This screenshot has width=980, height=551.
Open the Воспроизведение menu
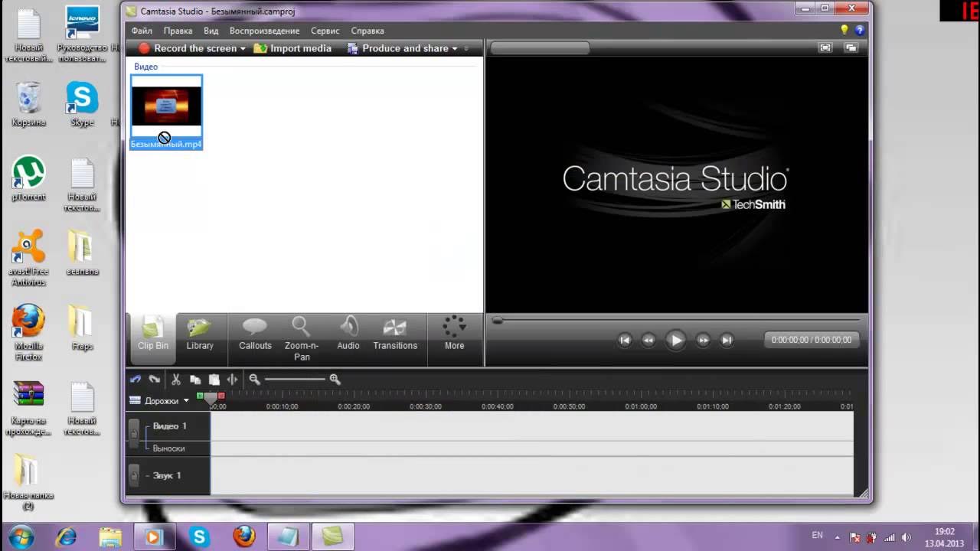point(264,31)
